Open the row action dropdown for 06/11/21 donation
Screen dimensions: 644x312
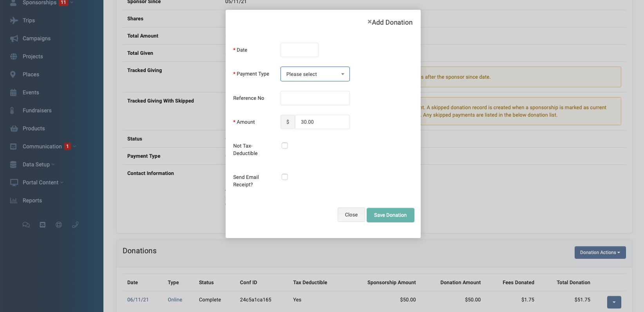pyautogui.click(x=614, y=302)
